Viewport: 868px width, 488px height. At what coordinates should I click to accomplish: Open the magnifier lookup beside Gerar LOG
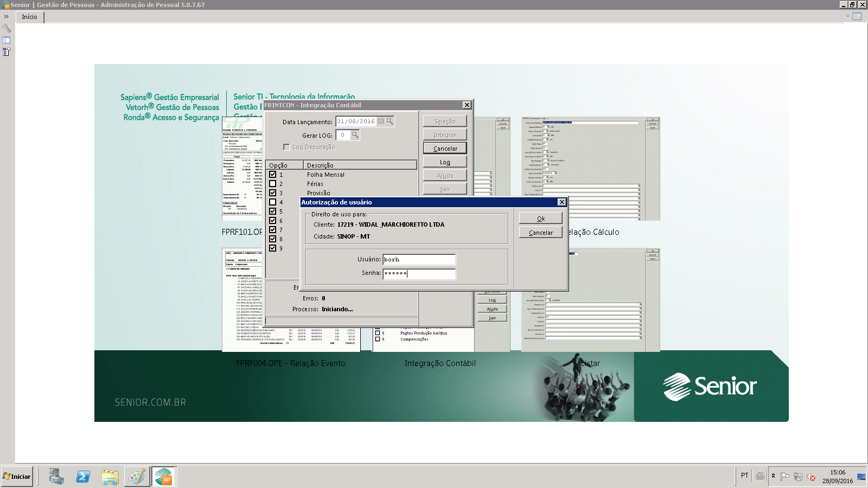355,135
